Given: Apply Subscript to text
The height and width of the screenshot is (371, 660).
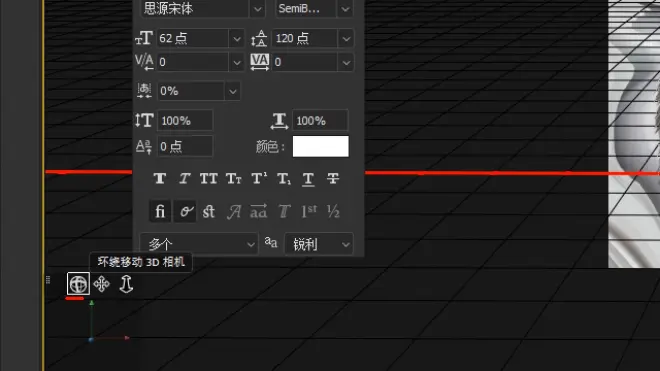Looking at the screenshot, I should click(284, 179).
